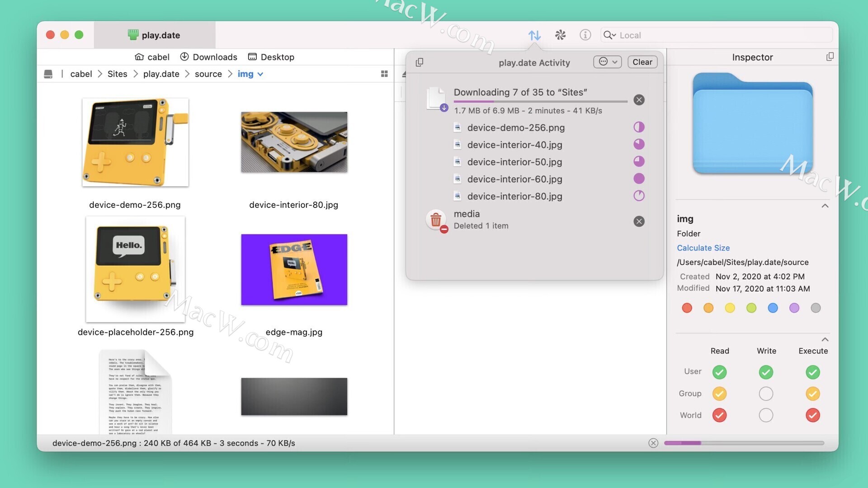Go to Desktop favorite
The image size is (868, 488).
point(271,57)
